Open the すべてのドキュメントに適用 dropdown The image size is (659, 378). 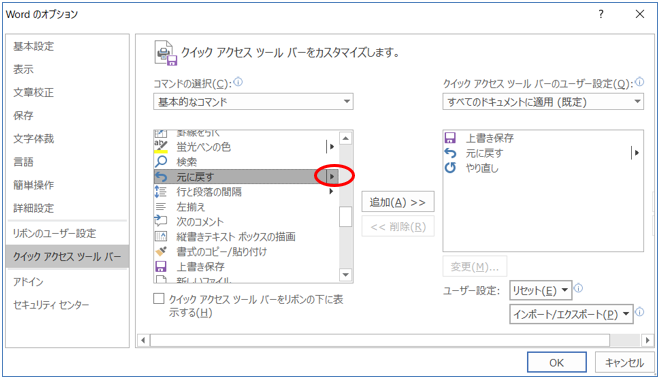[x=543, y=102]
